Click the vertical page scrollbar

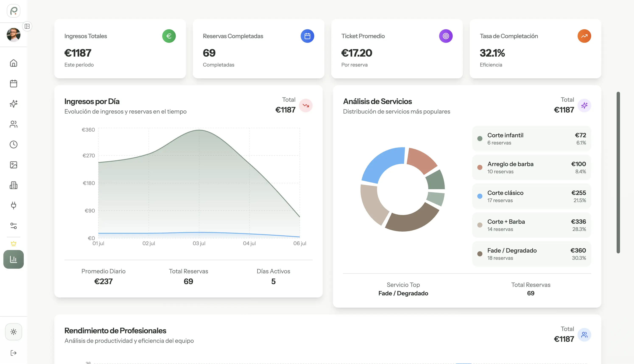tap(618, 172)
